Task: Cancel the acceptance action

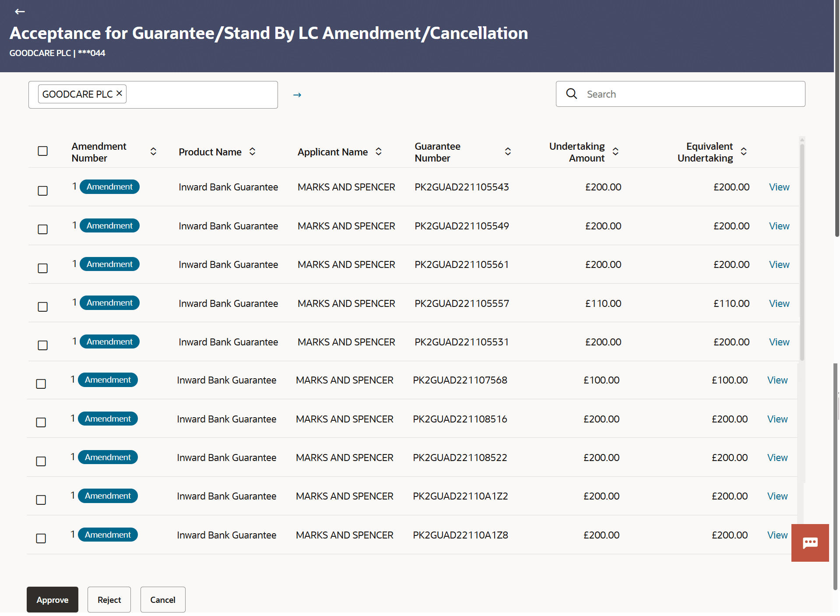Action: point(163,600)
